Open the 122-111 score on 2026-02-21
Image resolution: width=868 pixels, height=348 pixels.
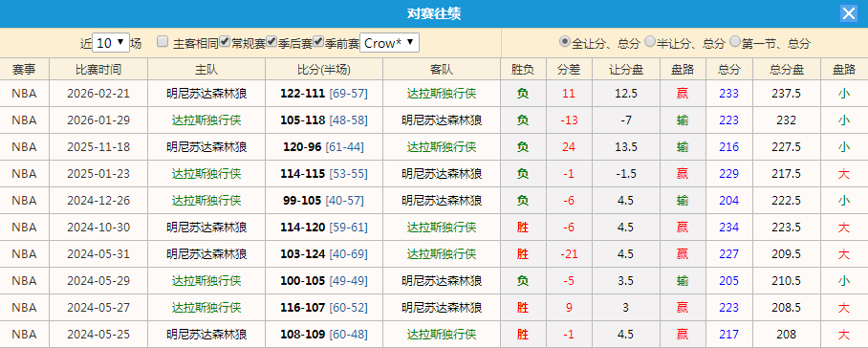pyautogui.click(x=303, y=94)
